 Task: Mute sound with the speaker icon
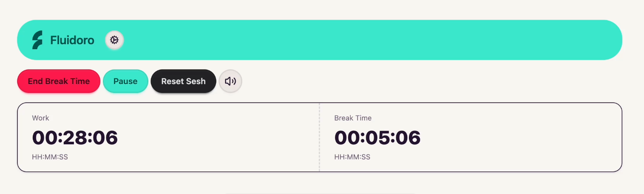click(x=230, y=81)
